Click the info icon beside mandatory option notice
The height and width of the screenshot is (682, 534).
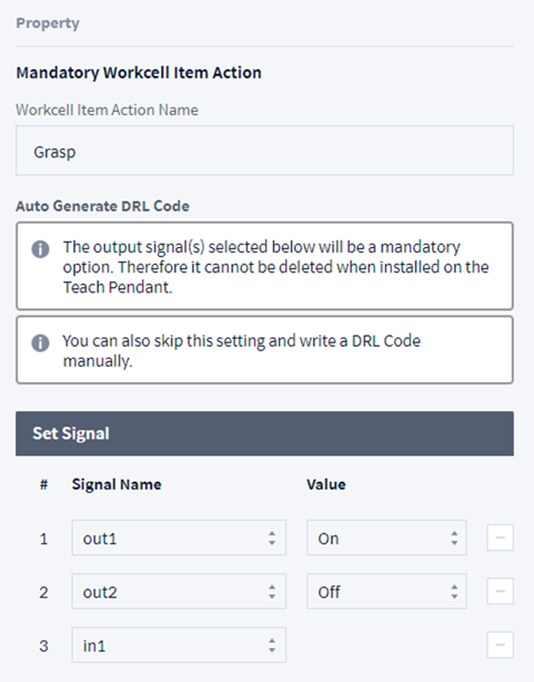(40, 249)
